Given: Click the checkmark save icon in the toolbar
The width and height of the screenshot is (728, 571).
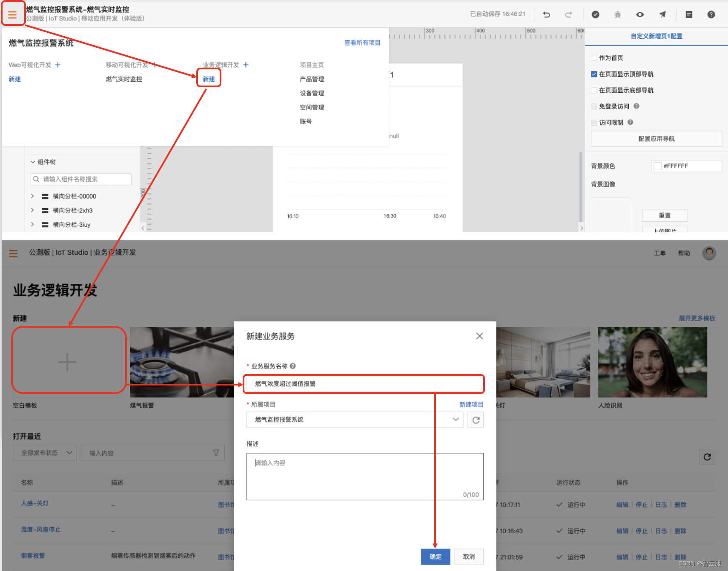Looking at the screenshot, I should click(596, 14).
